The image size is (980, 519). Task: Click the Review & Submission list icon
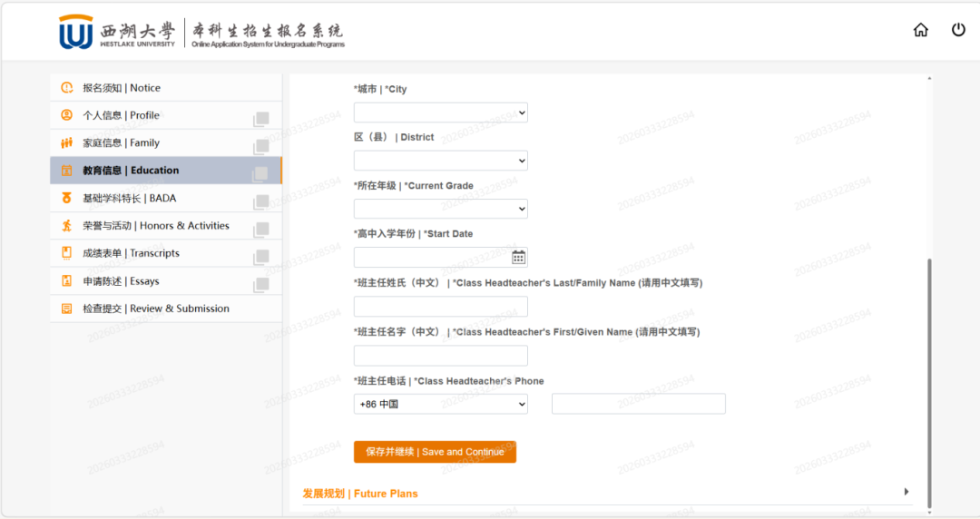67,308
